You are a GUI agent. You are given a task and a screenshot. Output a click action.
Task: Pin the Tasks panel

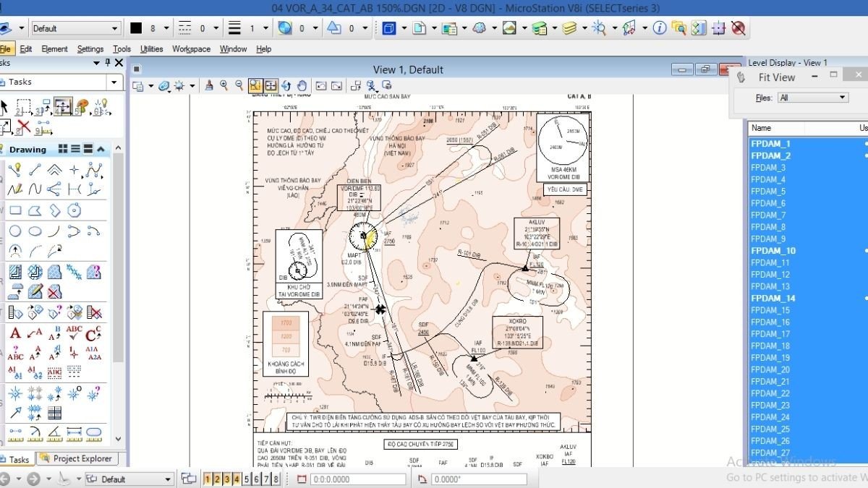(x=107, y=63)
